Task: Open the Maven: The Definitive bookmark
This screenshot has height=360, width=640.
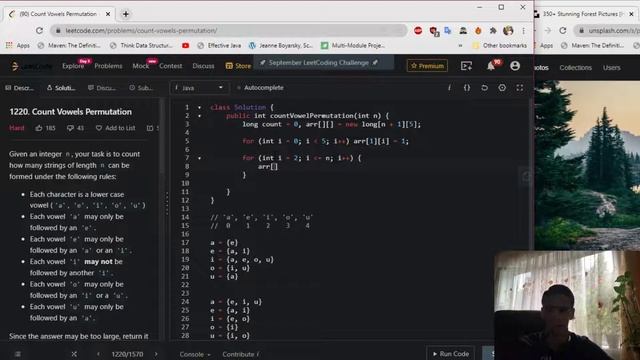Action: coord(69,45)
